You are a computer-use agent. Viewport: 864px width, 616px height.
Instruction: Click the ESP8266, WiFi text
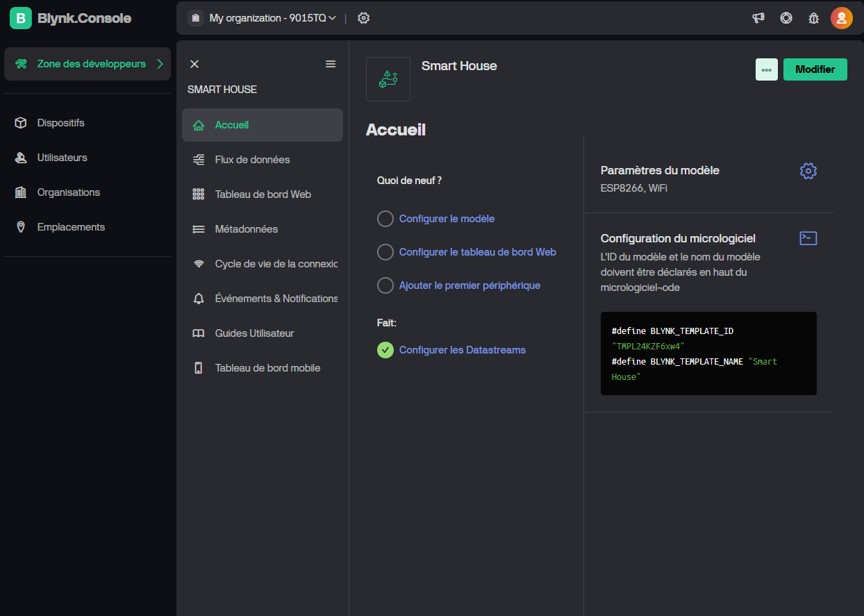click(x=634, y=188)
